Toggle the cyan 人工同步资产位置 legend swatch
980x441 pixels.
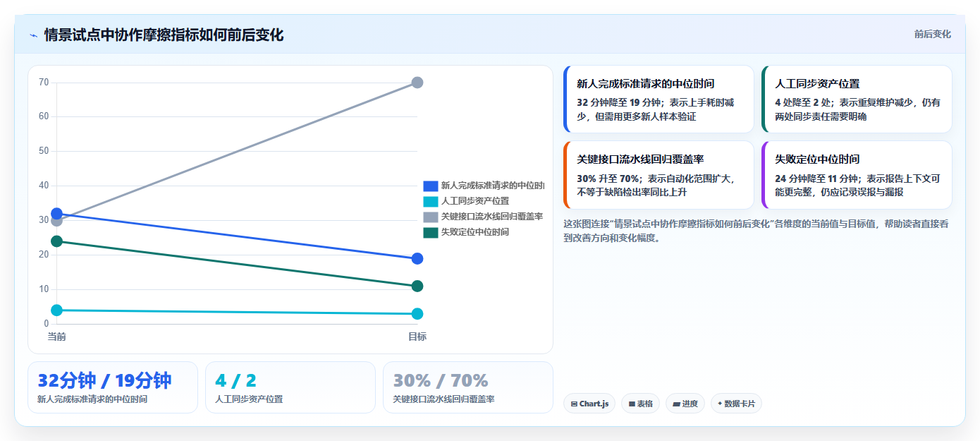[431, 201]
